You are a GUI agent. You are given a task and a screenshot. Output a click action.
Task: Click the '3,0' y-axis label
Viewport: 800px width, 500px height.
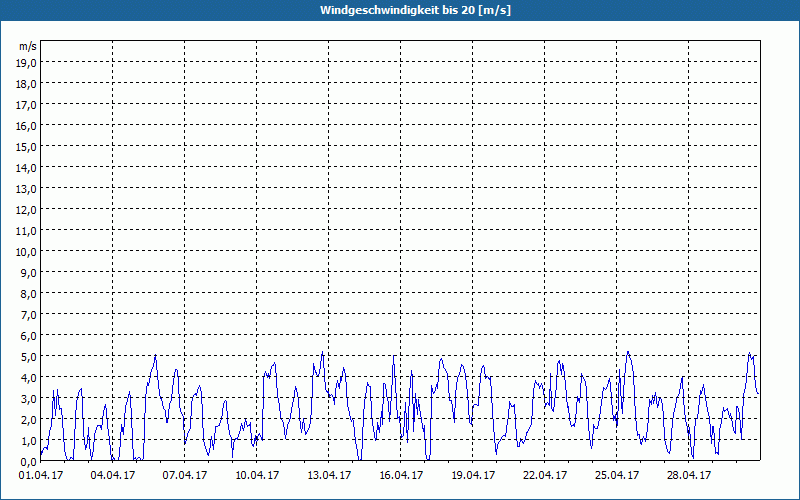(x=29, y=398)
